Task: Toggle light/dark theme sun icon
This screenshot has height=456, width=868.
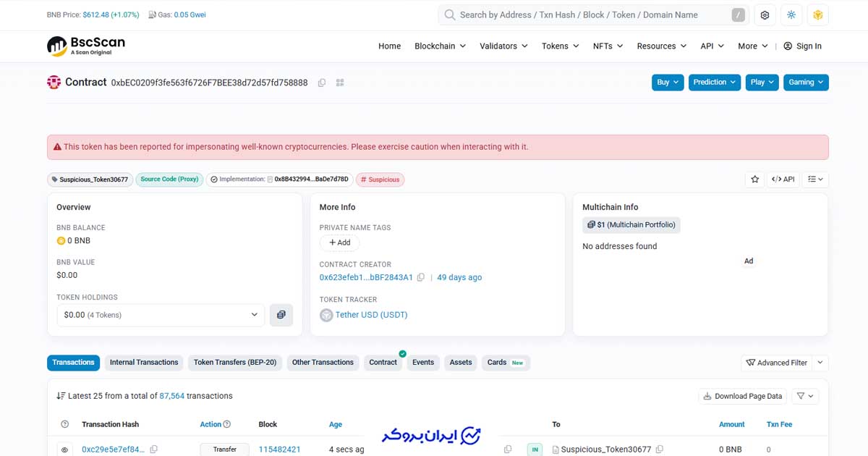Action: tap(791, 14)
